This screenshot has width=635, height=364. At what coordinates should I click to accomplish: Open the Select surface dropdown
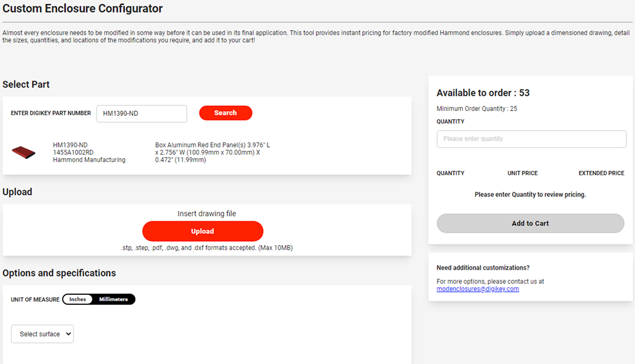(42, 334)
